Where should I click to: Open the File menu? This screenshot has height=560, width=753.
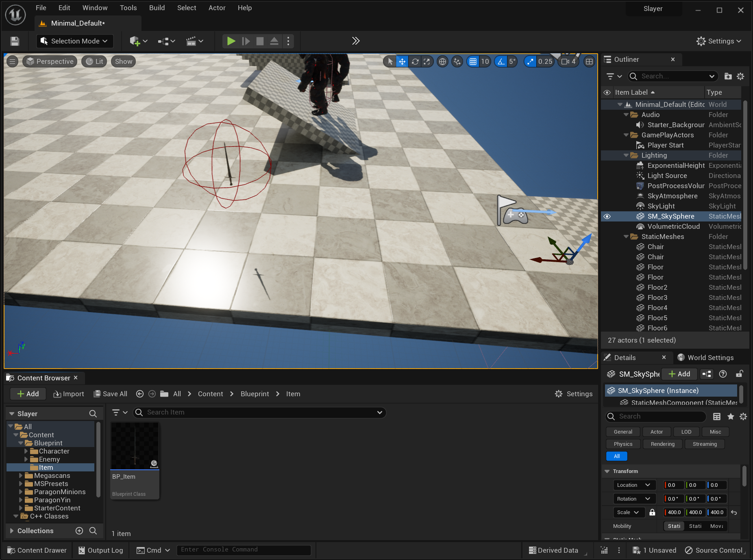pos(41,8)
